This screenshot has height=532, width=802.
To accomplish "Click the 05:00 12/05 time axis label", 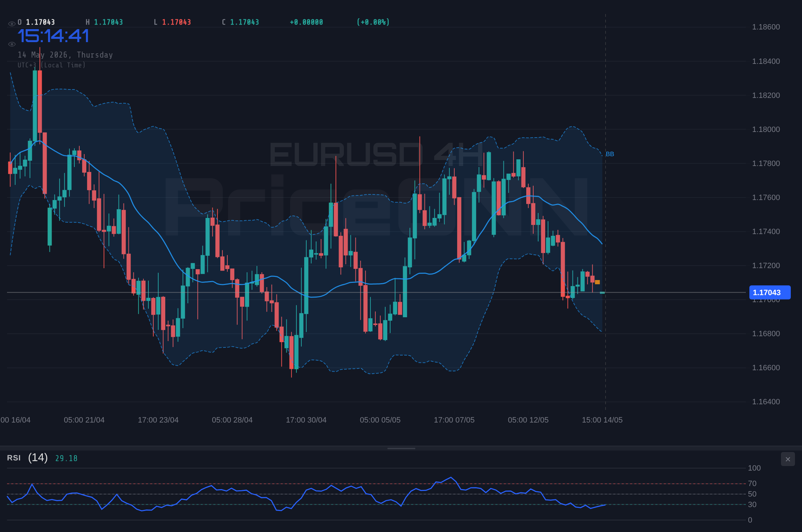I will pyautogui.click(x=528, y=420).
